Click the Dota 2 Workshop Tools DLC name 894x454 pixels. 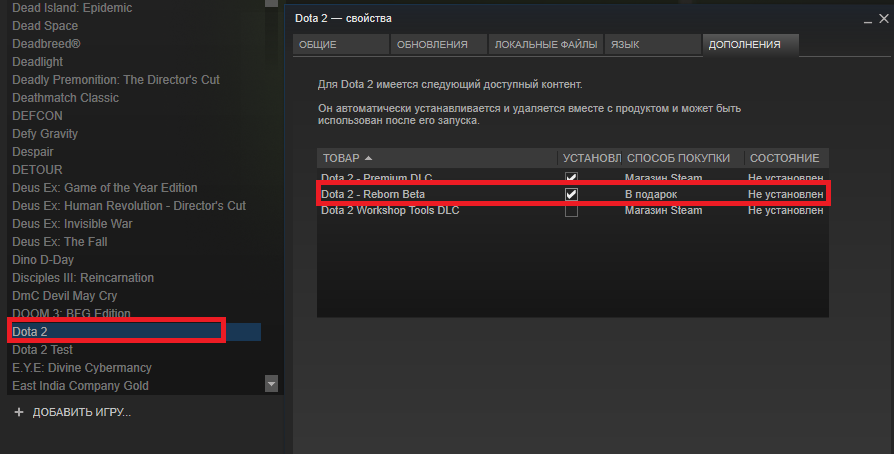tap(390, 210)
